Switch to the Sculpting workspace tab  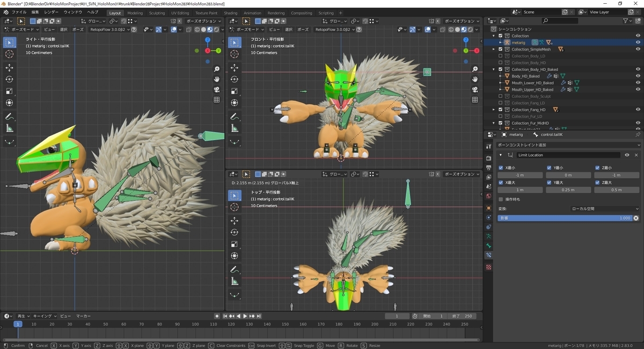point(157,13)
